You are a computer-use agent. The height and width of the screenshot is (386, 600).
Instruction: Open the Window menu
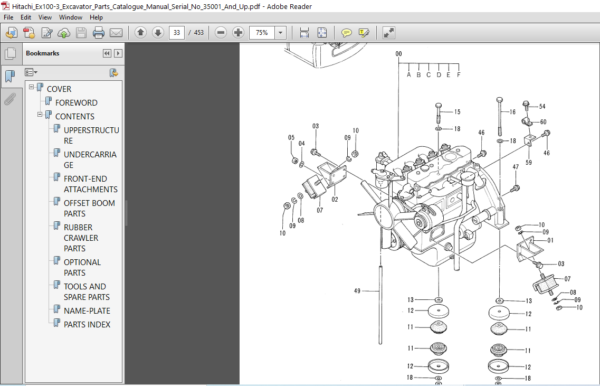(70, 17)
